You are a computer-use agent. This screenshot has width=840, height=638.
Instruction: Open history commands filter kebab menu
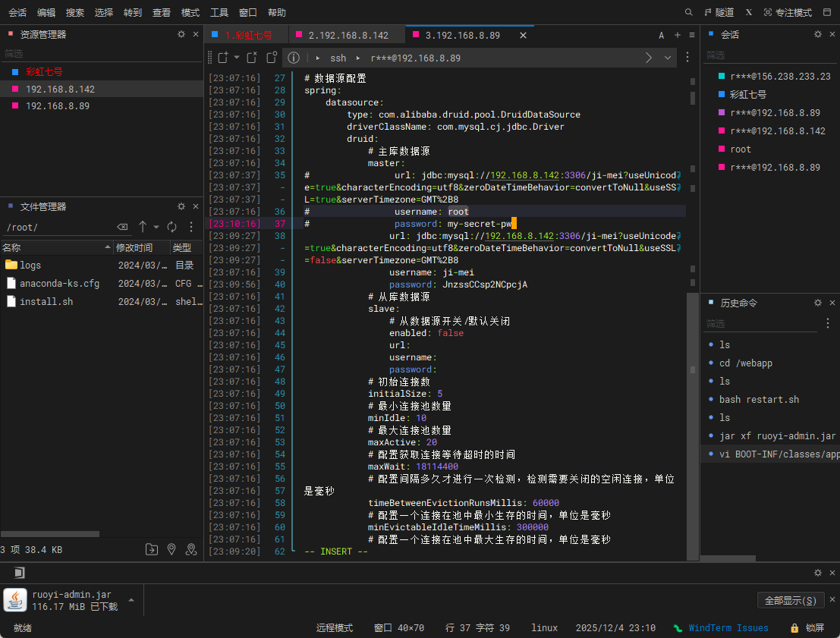point(828,323)
